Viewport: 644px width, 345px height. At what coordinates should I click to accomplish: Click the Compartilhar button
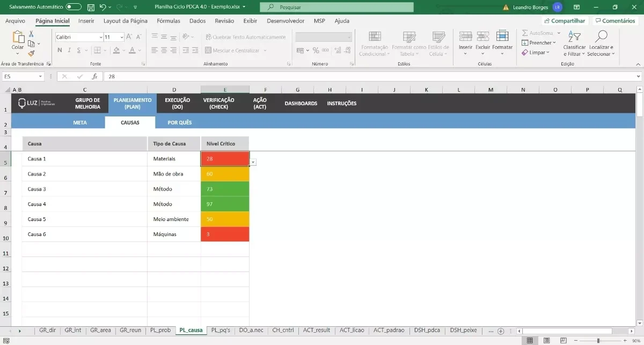tap(565, 21)
